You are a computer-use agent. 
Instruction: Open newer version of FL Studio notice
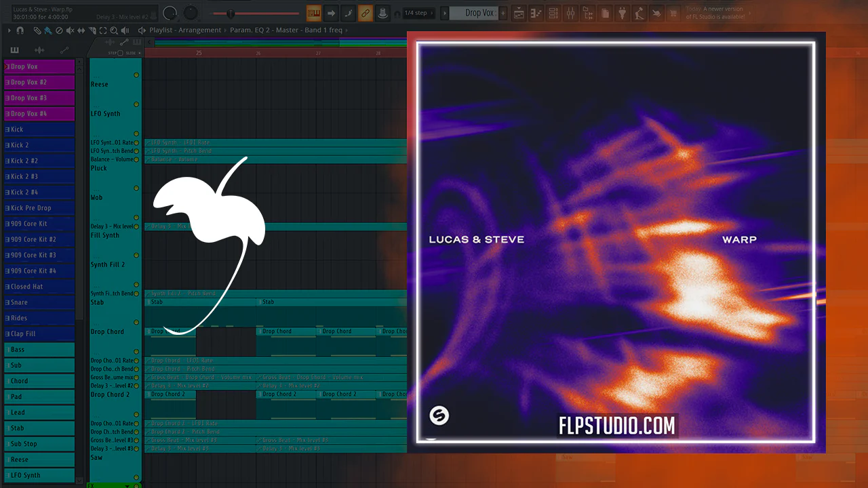coord(714,14)
